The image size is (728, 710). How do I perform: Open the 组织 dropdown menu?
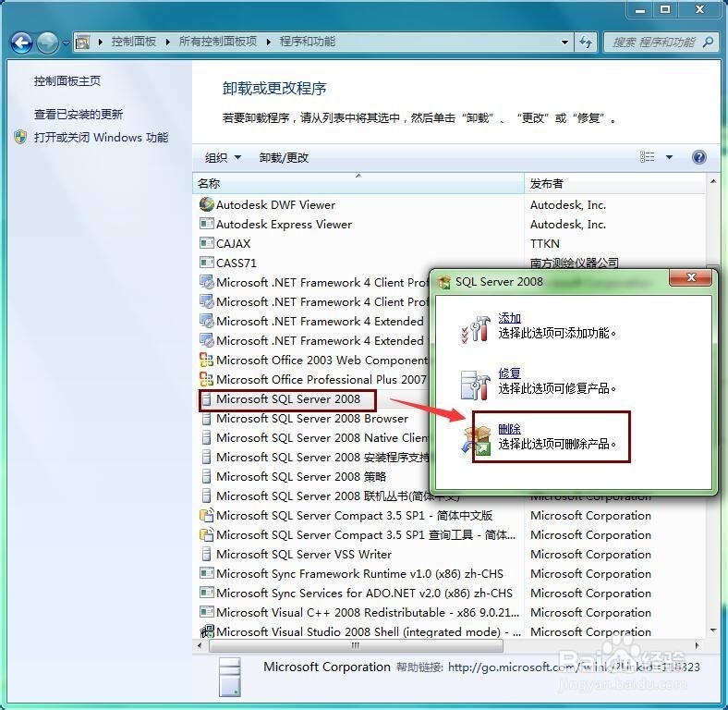coord(223,158)
